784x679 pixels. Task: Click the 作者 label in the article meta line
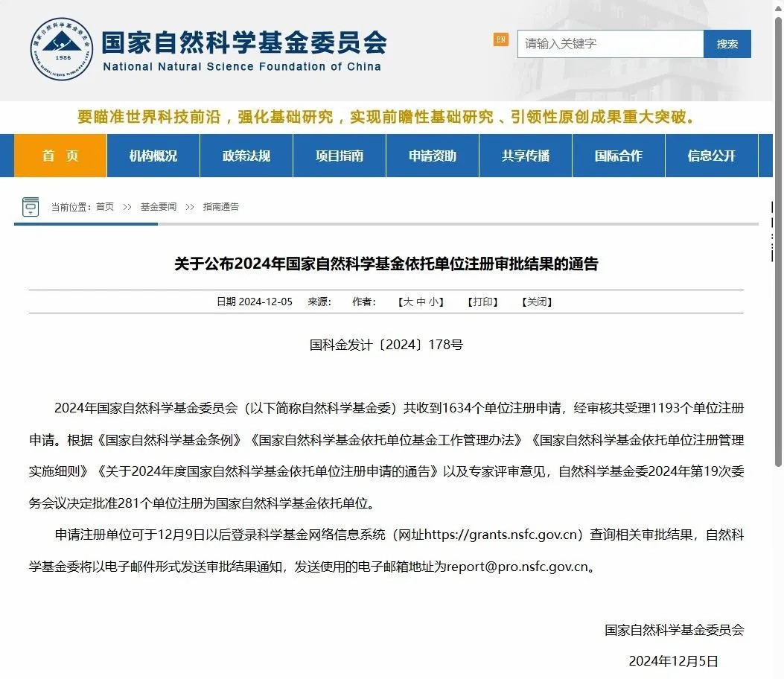[364, 302]
